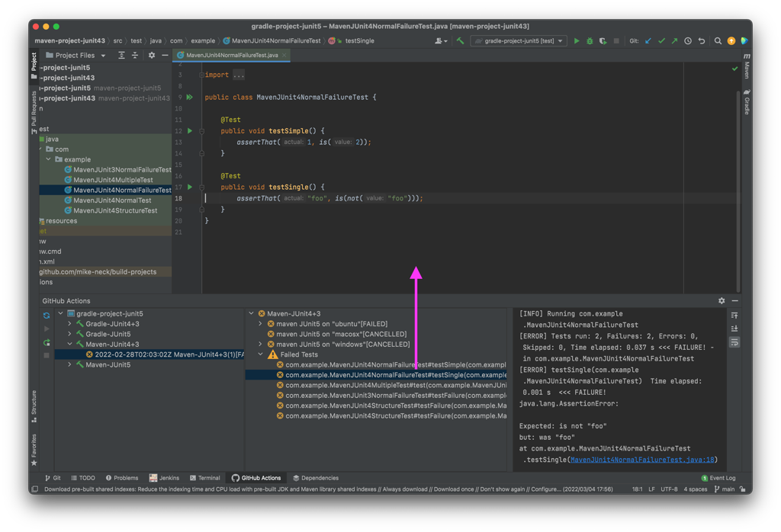Click the LF line separator widget
The width and height of the screenshot is (781, 532).
pos(651,489)
